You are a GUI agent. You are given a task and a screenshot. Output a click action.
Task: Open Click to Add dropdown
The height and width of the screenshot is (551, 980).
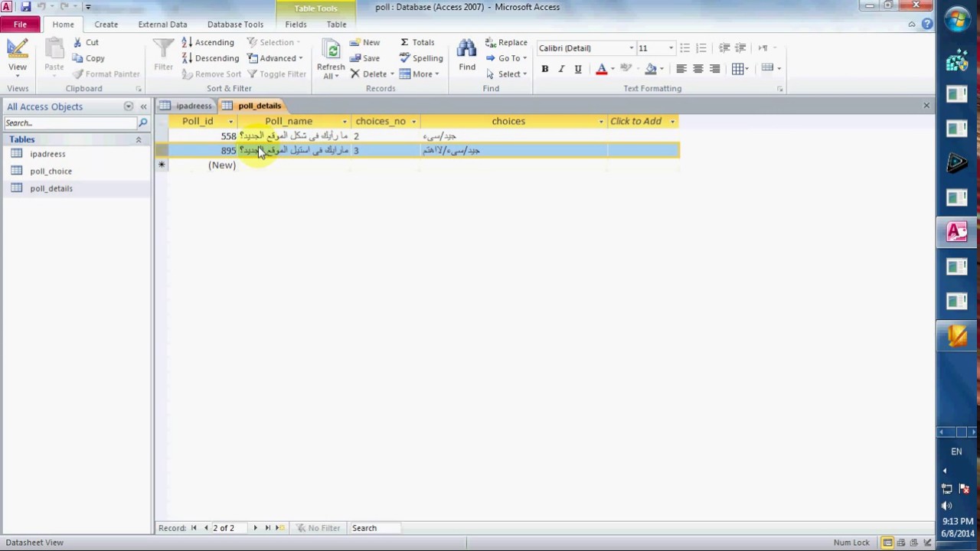click(673, 122)
